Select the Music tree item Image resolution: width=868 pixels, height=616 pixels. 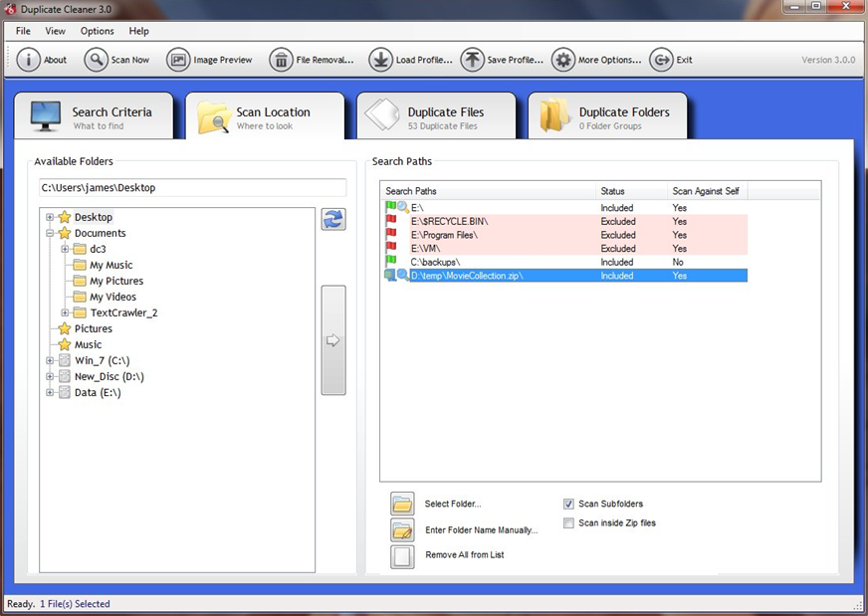(88, 344)
